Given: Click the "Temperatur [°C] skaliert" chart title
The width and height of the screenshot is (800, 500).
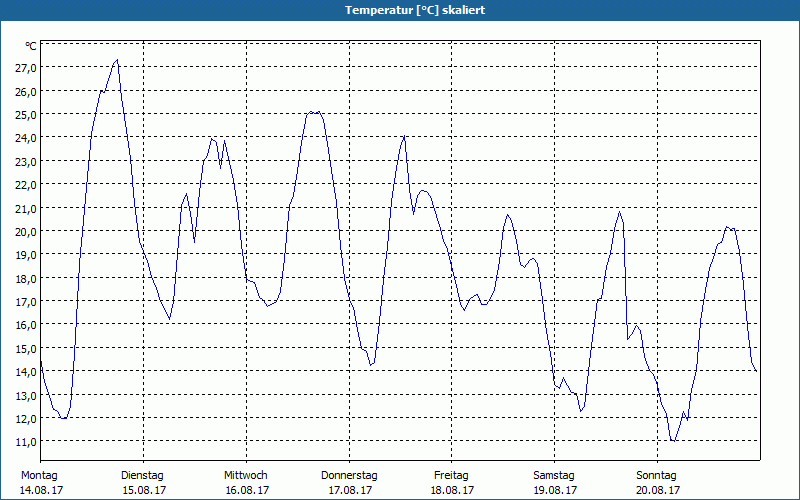Looking at the screenshot, I should point(400,10).
